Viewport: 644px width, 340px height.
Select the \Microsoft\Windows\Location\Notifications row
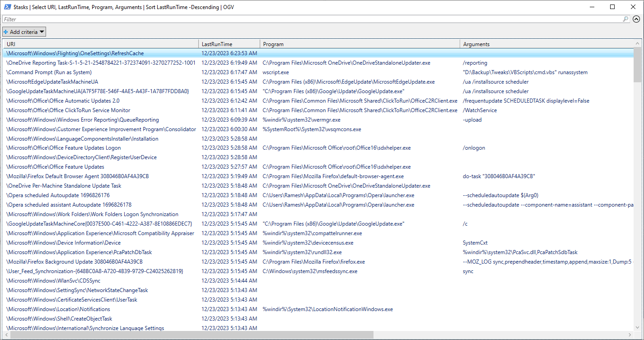tap(318, 309)
